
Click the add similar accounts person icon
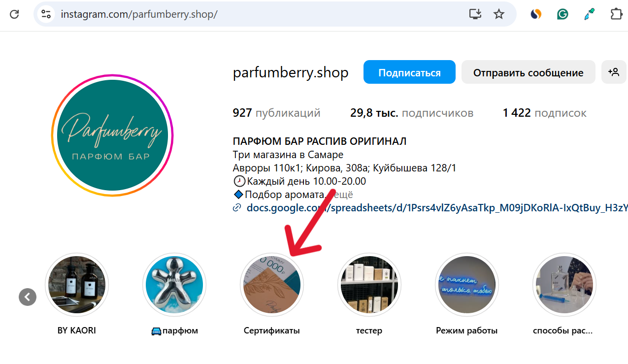coord(614,72)
